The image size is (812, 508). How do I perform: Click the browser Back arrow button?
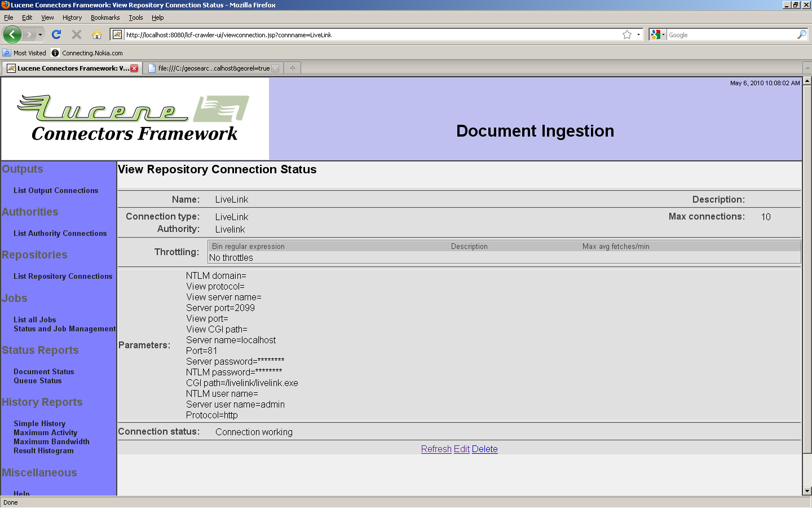12,34
